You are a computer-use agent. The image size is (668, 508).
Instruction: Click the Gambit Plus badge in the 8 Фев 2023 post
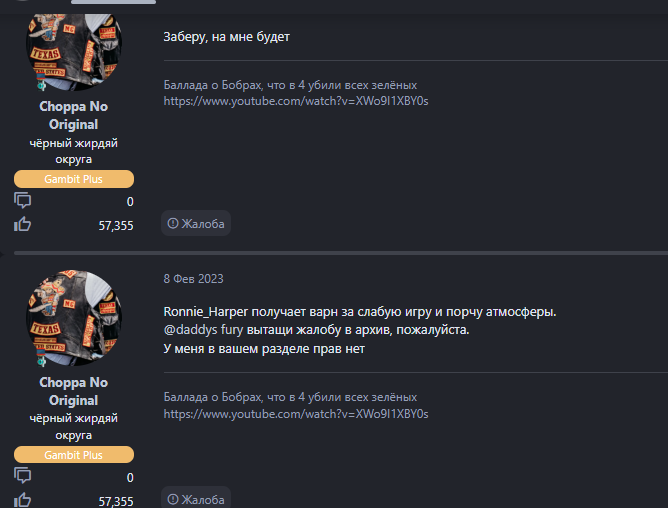pyautogui.click(x=73, y=455)
